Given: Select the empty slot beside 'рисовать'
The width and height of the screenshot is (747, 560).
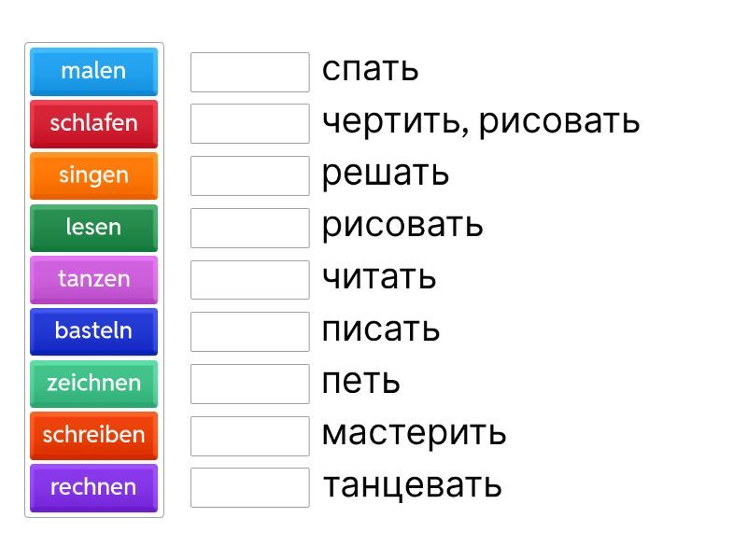Looking at the screenshot, I should coord(249,228).
